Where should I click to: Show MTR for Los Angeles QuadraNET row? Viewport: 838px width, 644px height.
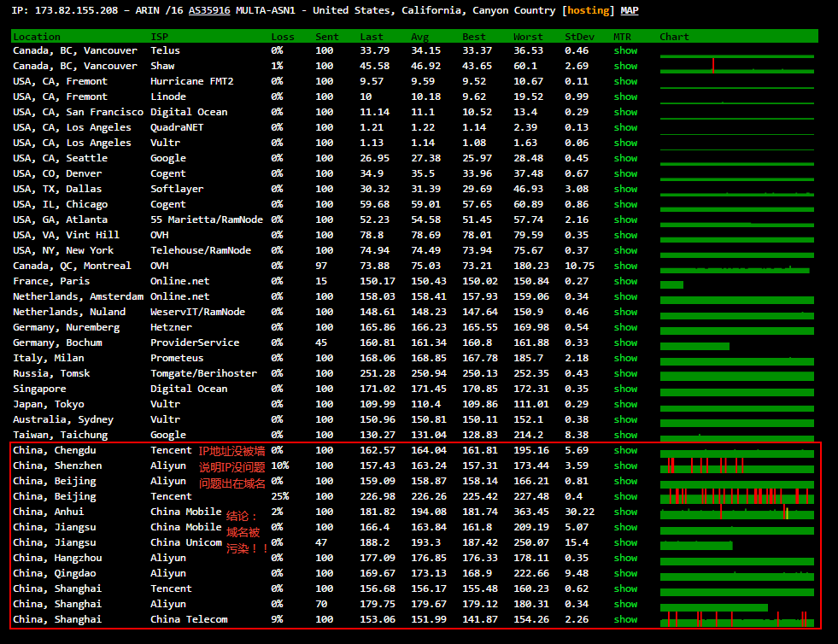click(625, 127)
